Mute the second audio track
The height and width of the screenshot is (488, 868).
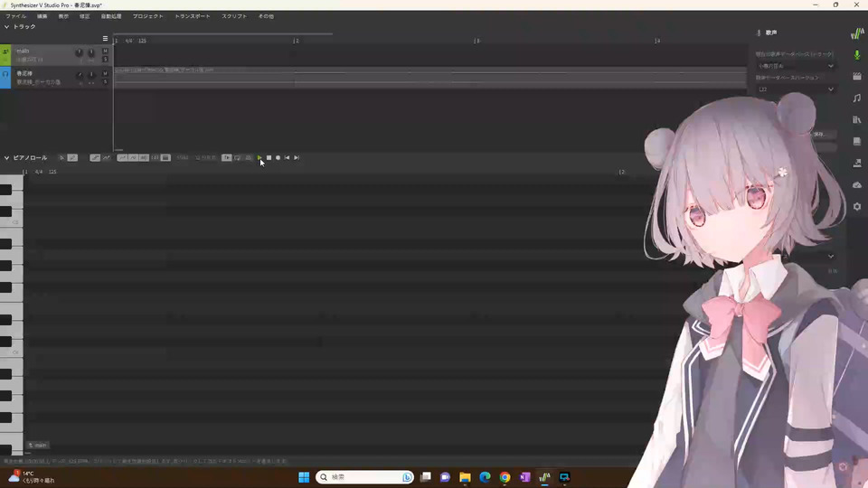[x=105, y=73]
